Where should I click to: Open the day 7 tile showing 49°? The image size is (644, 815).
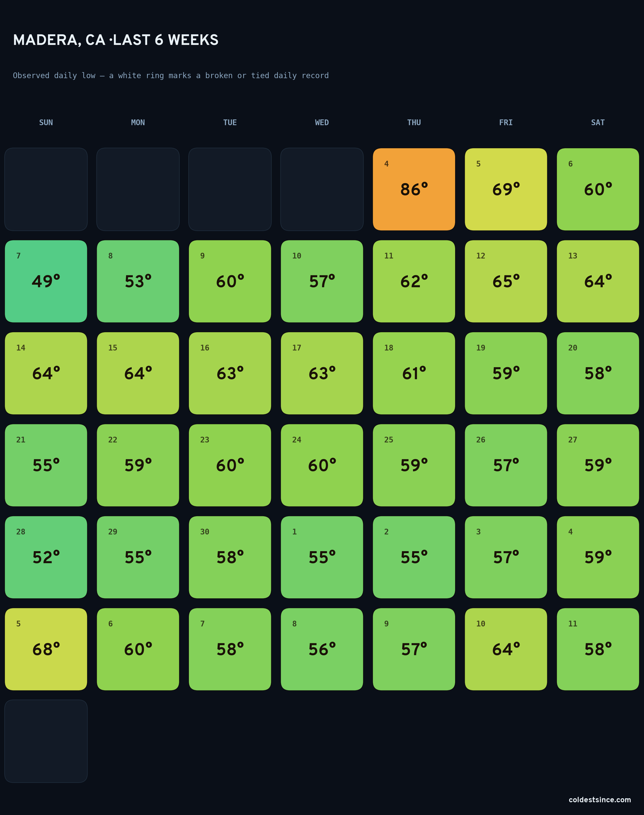[x=46, y=281]
